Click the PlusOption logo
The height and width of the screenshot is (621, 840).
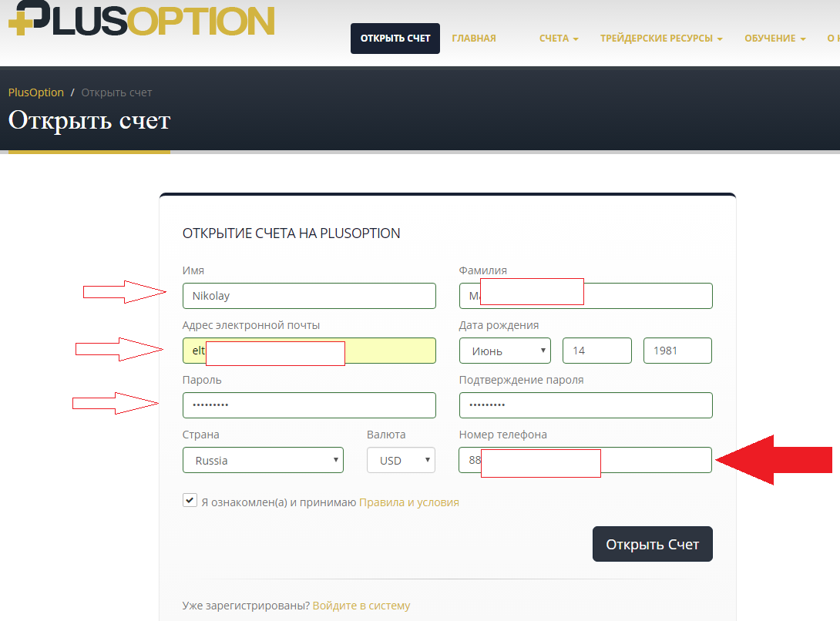coord(142,18)
